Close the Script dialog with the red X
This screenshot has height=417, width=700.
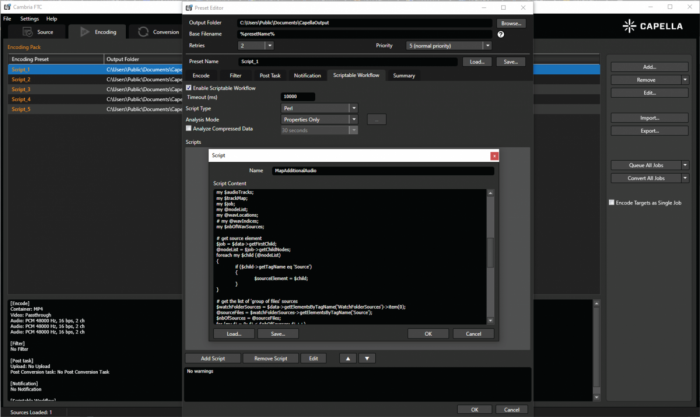(x=494, y=156)
